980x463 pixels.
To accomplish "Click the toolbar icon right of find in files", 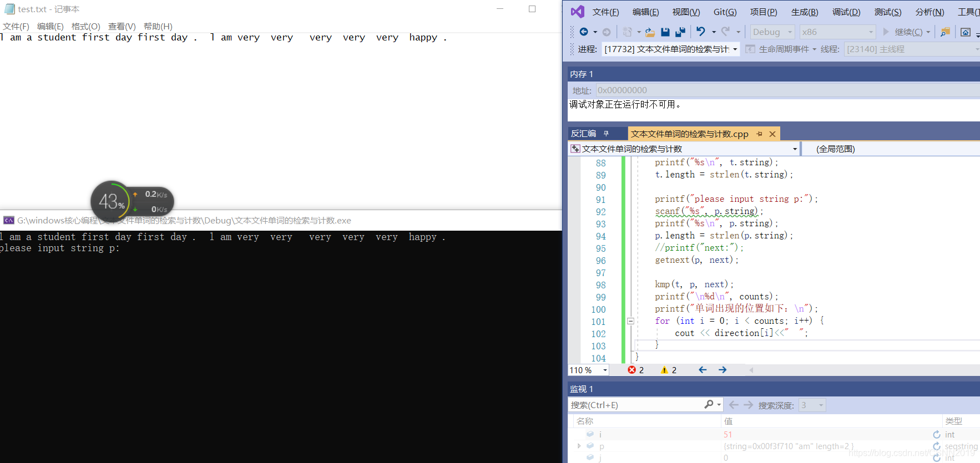I will (x=966, y=32).
